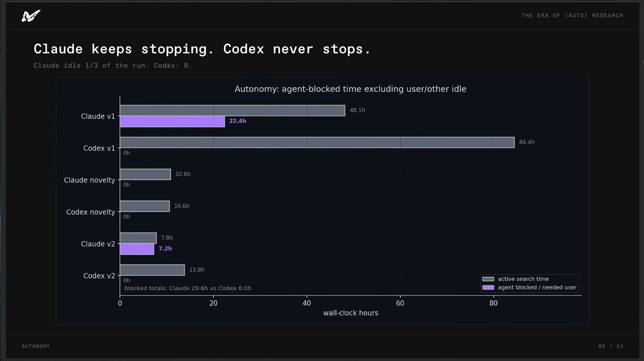Click the "0h" label under the Codex v1 bar
Screen dimensions: 644x361
pos(127,153)
